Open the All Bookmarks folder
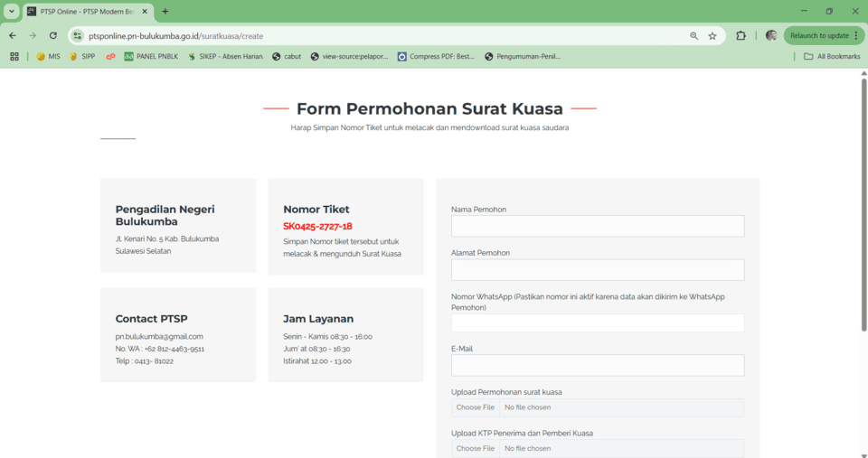This screenshot has height=458, width=868. 831,56
